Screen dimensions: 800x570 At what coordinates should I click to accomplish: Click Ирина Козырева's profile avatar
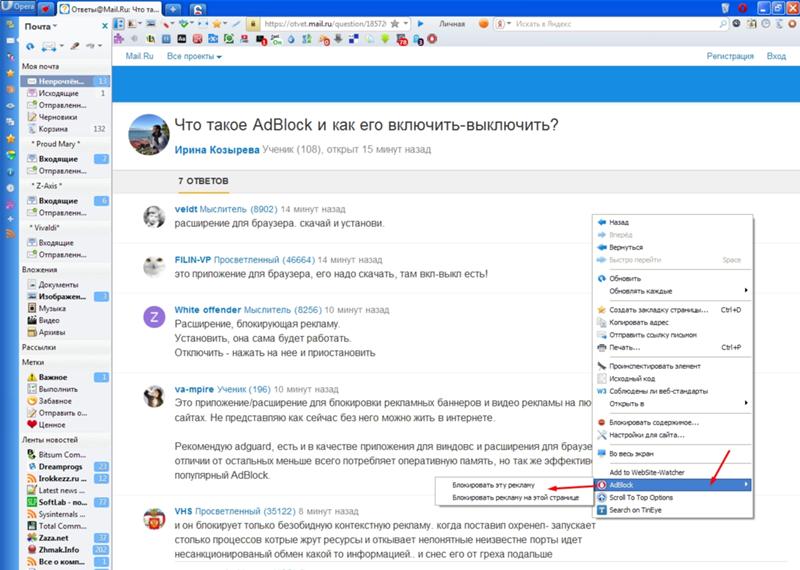148,135
